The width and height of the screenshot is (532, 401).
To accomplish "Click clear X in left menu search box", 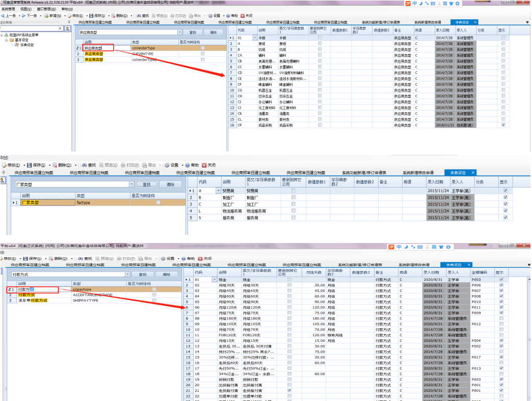I will [60, 29].
